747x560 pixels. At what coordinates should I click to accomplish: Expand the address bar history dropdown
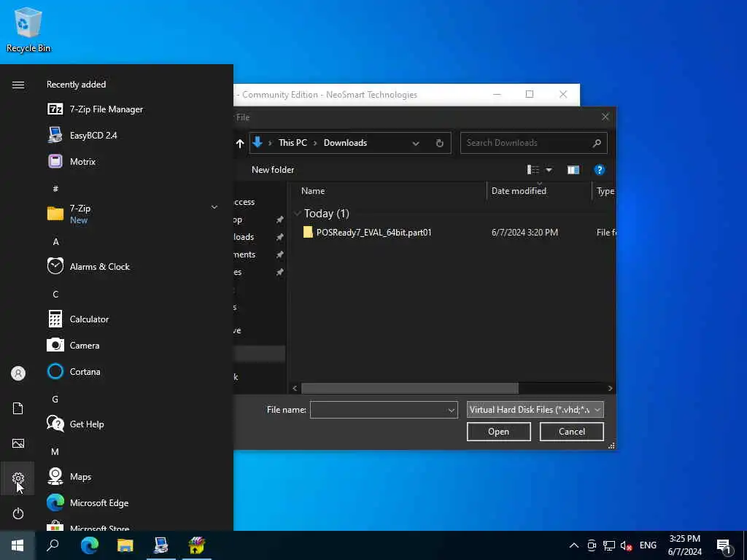(416, 143)
